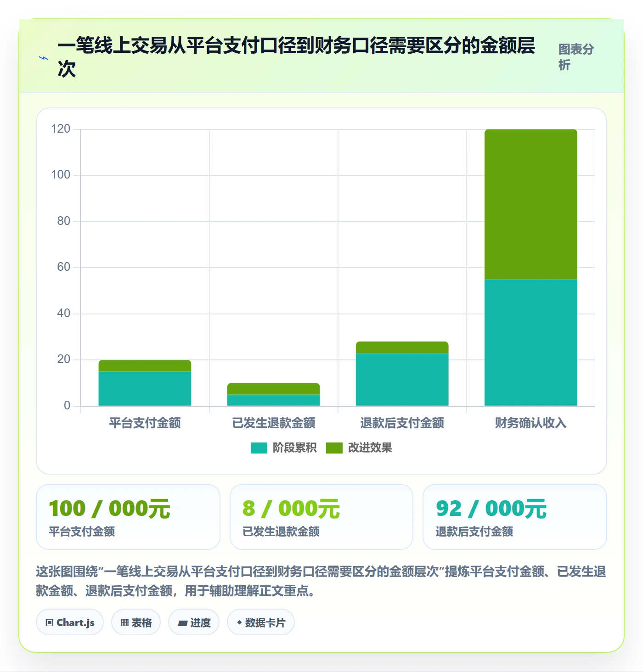Click the y-axis value 80
Screen dimensions: 643x672
tap(64, 221)
